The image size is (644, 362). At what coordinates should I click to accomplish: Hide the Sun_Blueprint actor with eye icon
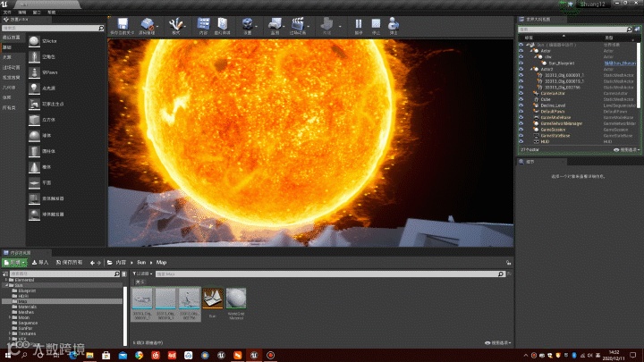click(521, 63)
